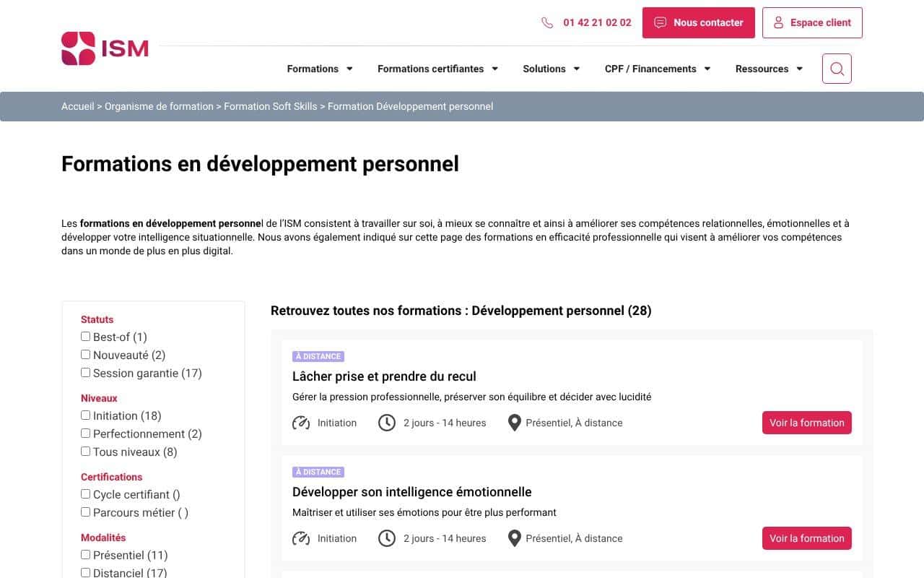Check the Présentiel modality
The height and width of the screenshot is (578, 924).
86,555
